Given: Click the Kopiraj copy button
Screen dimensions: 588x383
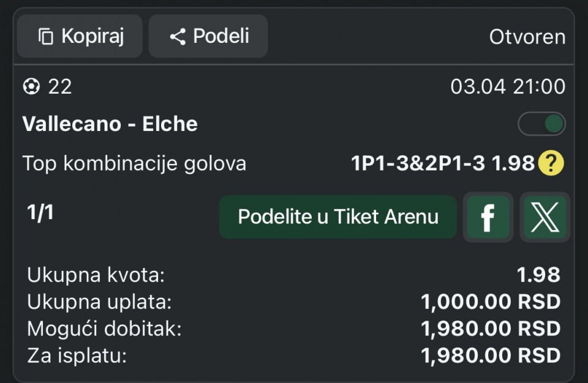Looking at the screenshot, I should coord(80,37).
